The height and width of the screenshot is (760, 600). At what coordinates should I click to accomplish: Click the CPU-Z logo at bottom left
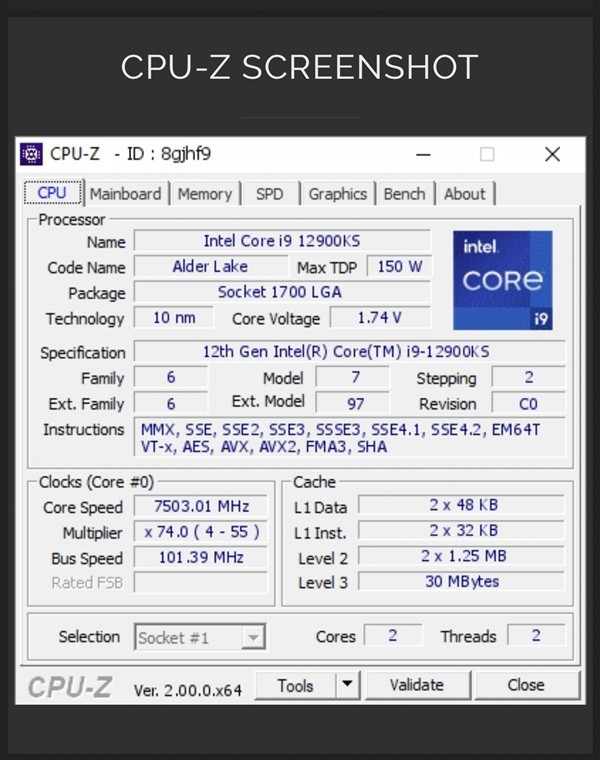click(x=69, y=687)
